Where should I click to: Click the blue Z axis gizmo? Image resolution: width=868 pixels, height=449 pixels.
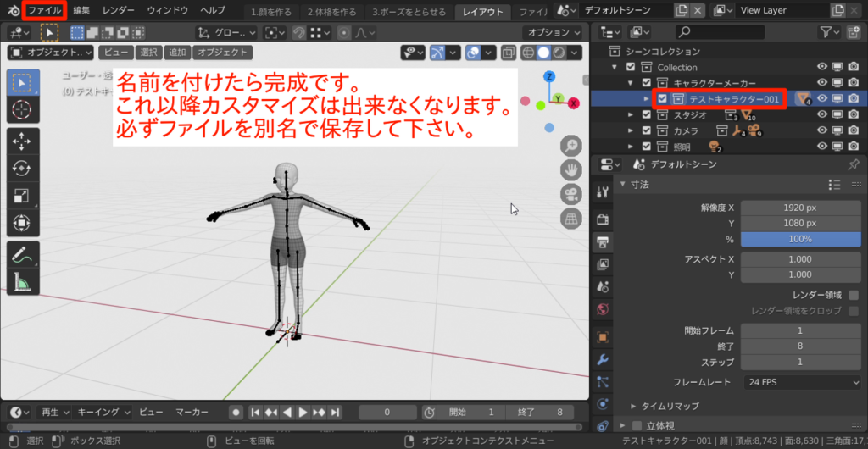click(549, 76)
